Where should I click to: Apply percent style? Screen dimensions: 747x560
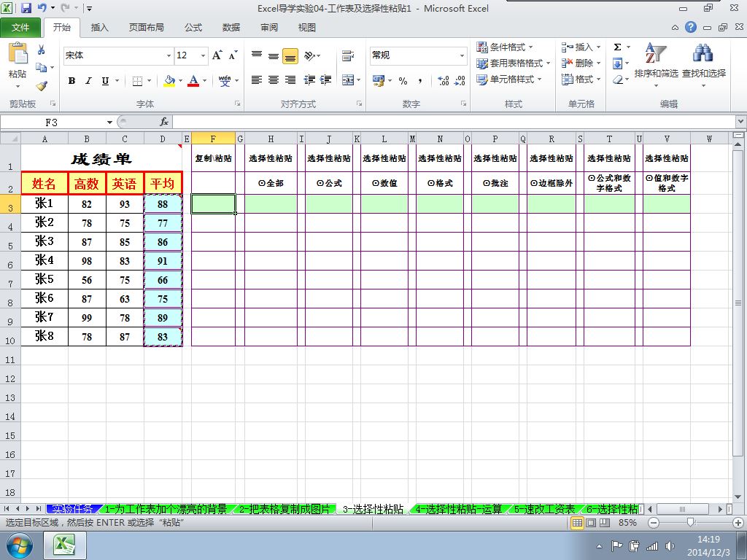[x=403, y=81]
